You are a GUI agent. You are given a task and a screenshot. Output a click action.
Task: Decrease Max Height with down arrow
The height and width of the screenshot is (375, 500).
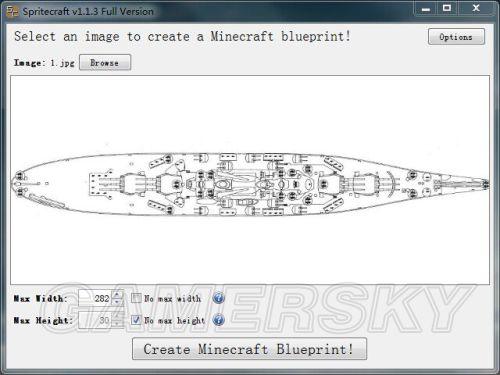pyautogui.click(x=117, y=324)
